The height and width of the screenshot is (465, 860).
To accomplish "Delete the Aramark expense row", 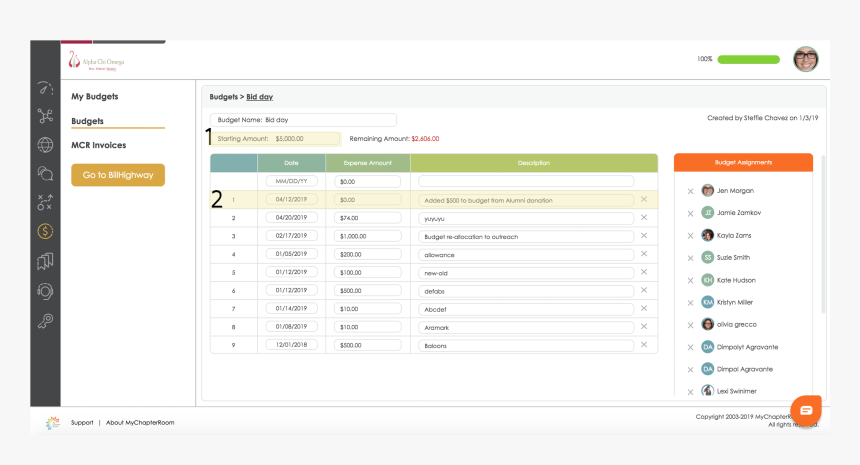I will point(643,327).
